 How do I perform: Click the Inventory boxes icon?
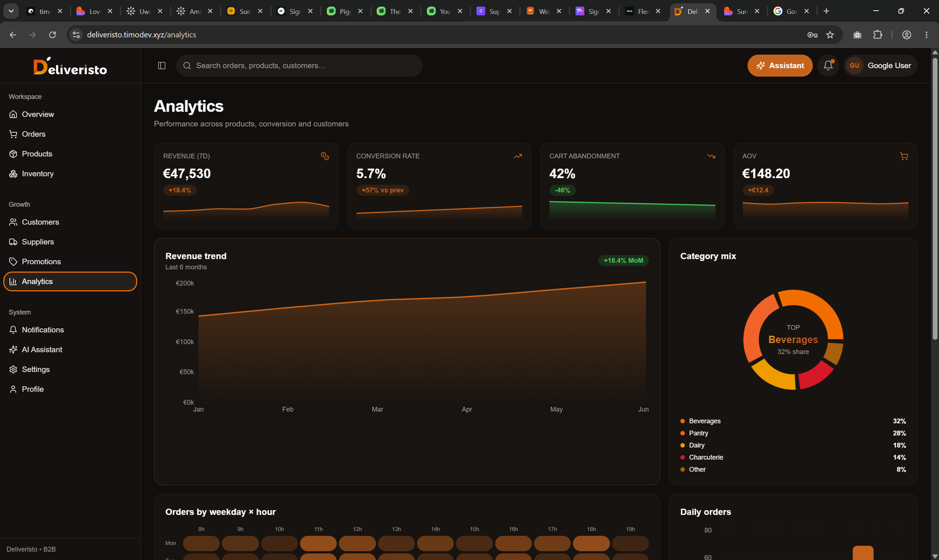pyautogui.click(x=13, y=174)
